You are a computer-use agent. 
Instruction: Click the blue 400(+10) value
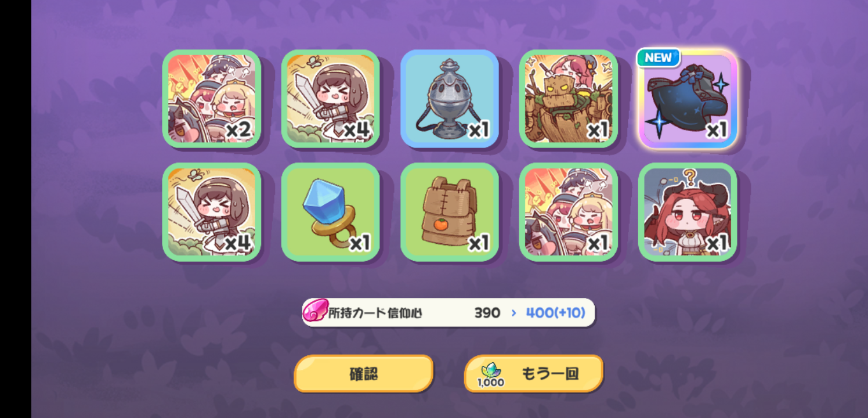[x=555, y=313]
